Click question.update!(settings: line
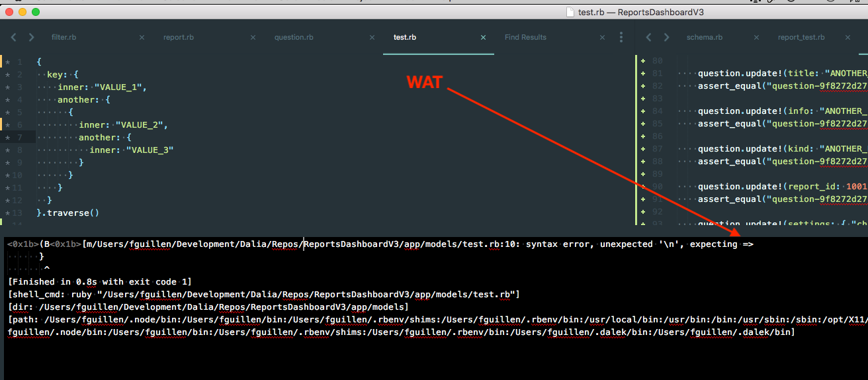868x380 pixels. (781, 224)
